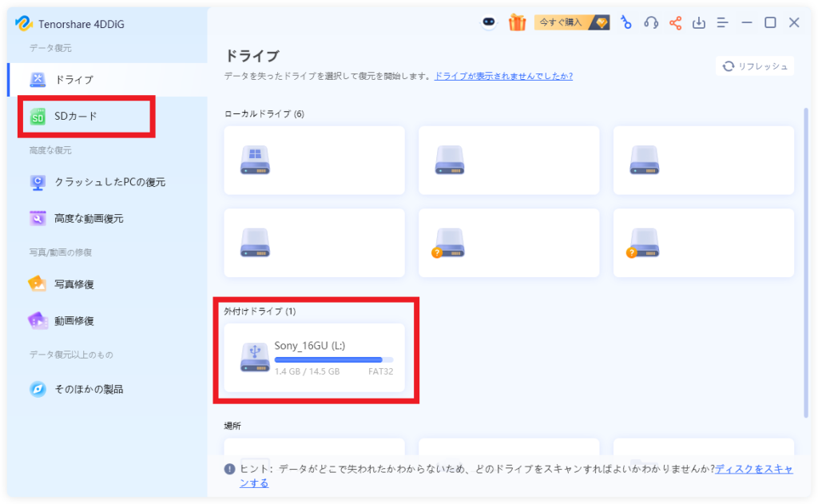818x504 pixels.
Task: Open the robot assistant icon
Action: tap(488, 22)
